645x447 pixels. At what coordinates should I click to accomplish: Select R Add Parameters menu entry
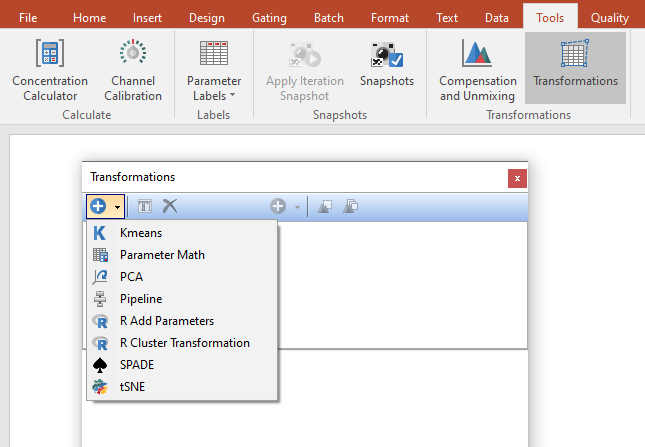182,321
